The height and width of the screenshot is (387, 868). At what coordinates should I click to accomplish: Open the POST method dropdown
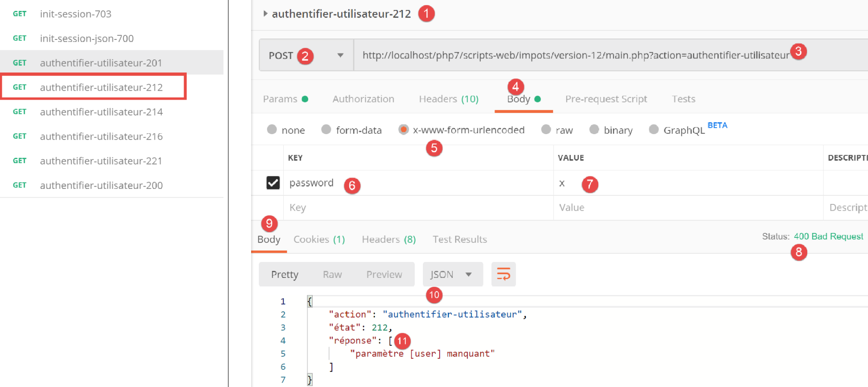point(340,55)
